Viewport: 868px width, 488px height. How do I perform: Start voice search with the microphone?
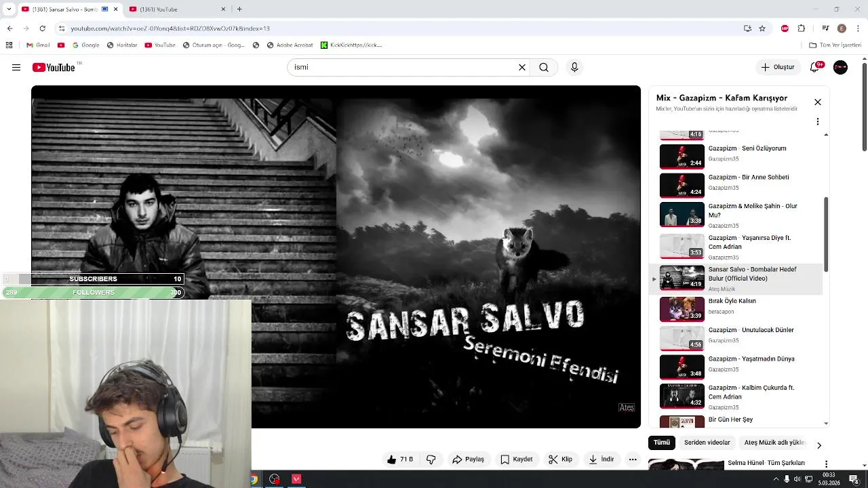574,67
